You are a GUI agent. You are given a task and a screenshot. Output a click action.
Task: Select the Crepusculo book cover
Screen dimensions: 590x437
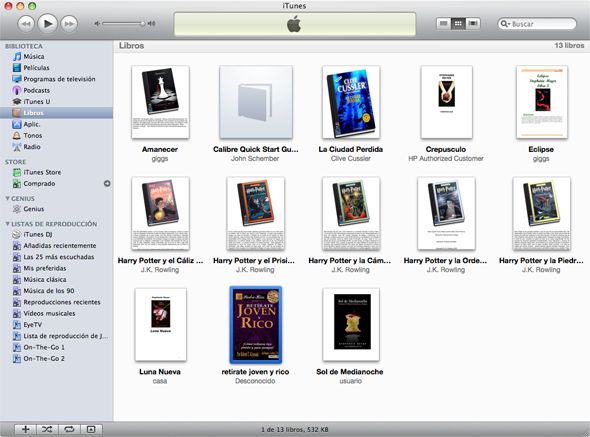tap(446, 102)
